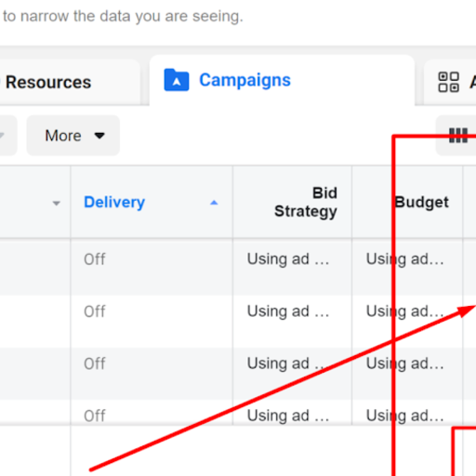
Task: Click second row's Bid Strategy cell
Action: click(x=288, y=311)
